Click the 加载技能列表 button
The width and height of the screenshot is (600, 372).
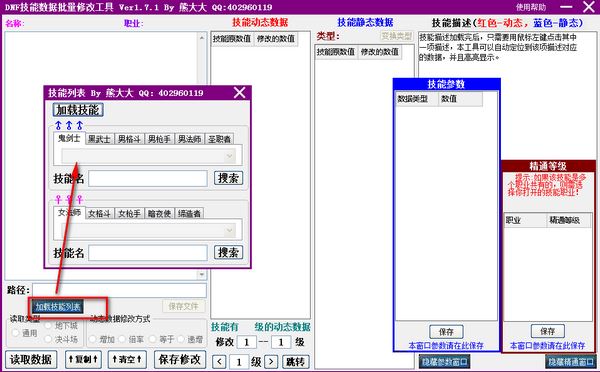(58, 307)
